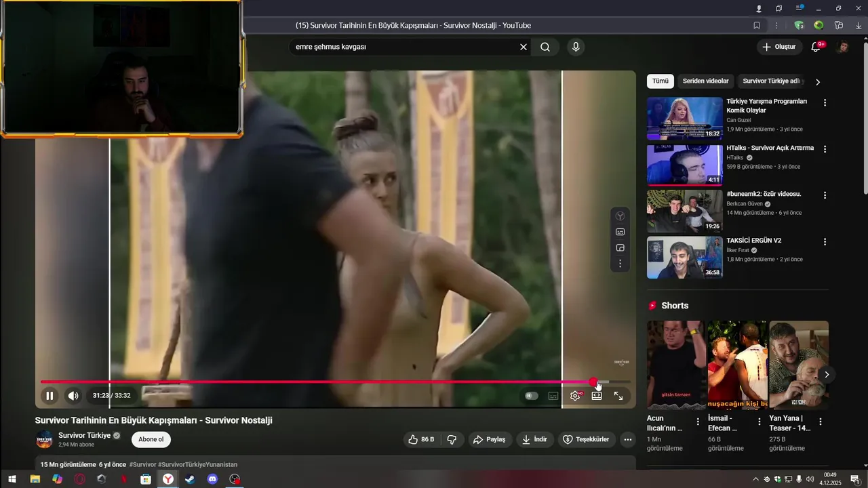Open Discord from the taskbar
The width and height of the screenshot is (868, 488).
click(212, 479)
